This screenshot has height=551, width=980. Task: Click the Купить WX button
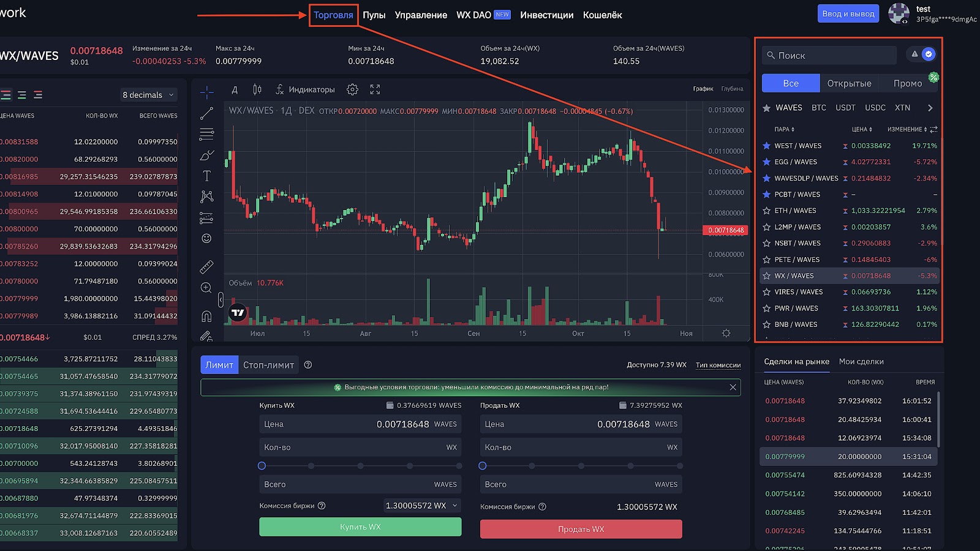(x=360, y=527)
